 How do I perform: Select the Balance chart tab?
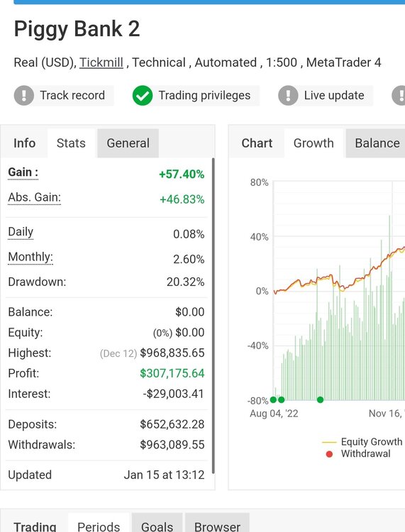point(375,143)
